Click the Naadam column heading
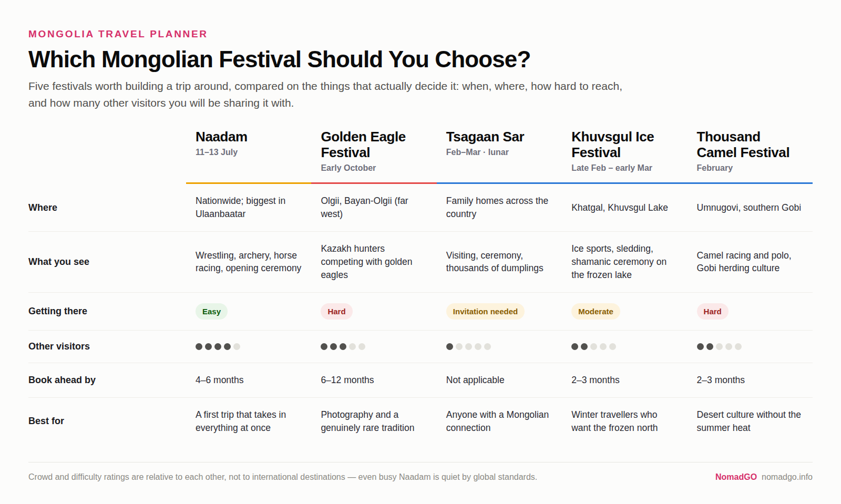 [221, 137]
